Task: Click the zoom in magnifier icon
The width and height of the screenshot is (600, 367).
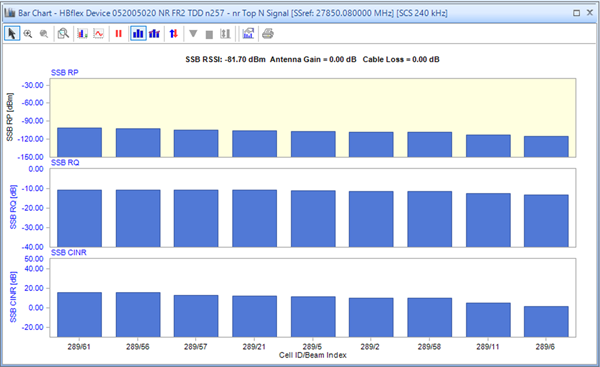Action: [28, 34]
